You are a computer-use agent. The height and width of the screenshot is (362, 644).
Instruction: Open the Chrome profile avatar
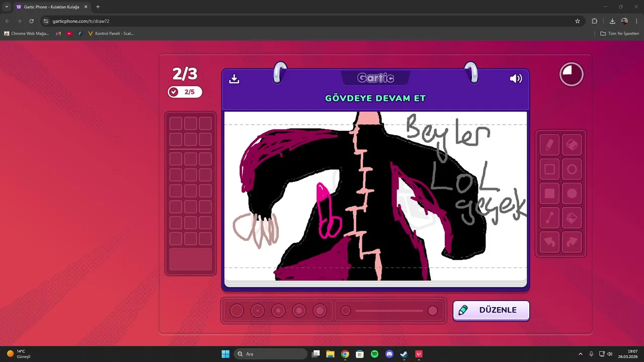click(624, 21)
